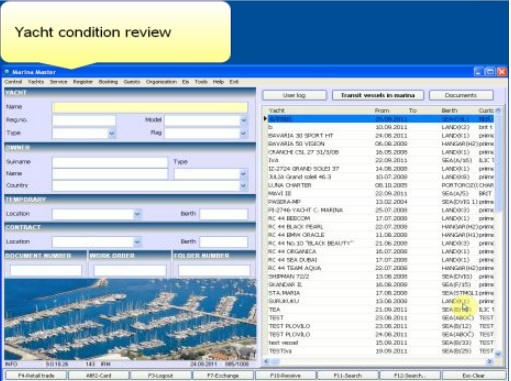Click the From column header
Viewport: 511px width, 381px height.
[x=382, y=110]
